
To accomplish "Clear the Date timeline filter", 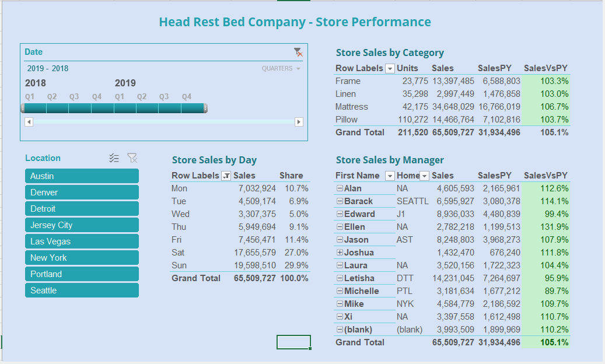I will (298, 52).
